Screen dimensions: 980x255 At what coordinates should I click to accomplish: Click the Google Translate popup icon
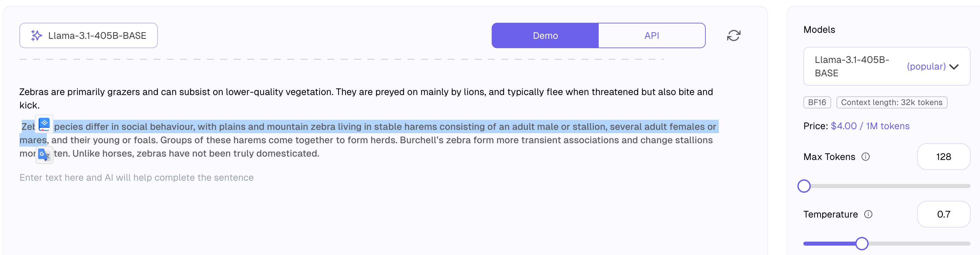(44, 155)
